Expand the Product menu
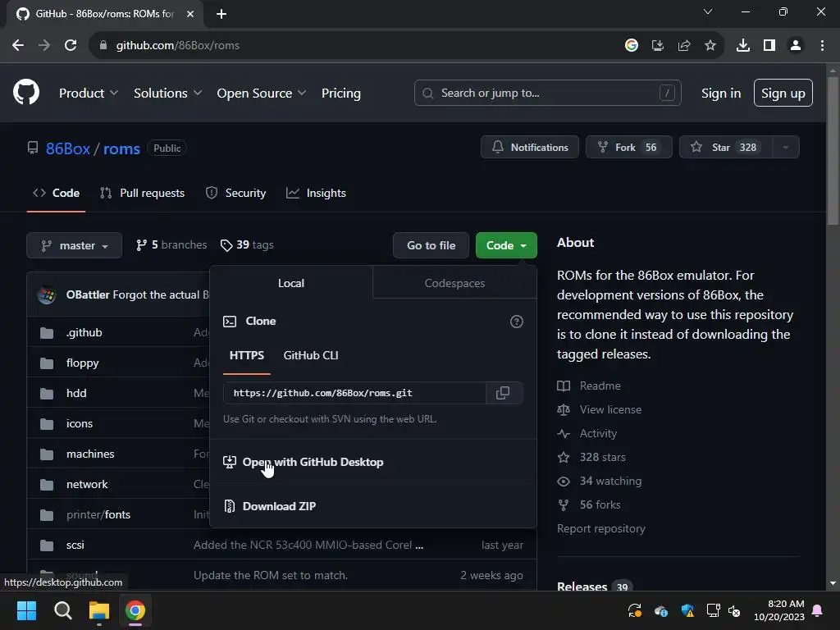Screen dimensions: 840x630 [89, 94]
